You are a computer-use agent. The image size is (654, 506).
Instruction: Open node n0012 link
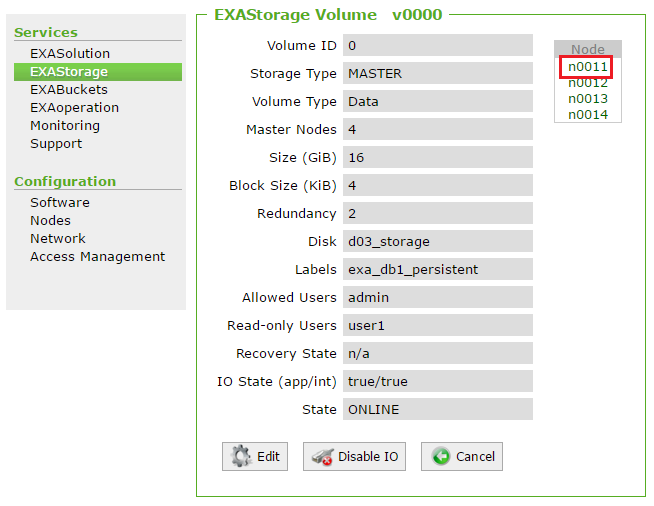point(588,83)
